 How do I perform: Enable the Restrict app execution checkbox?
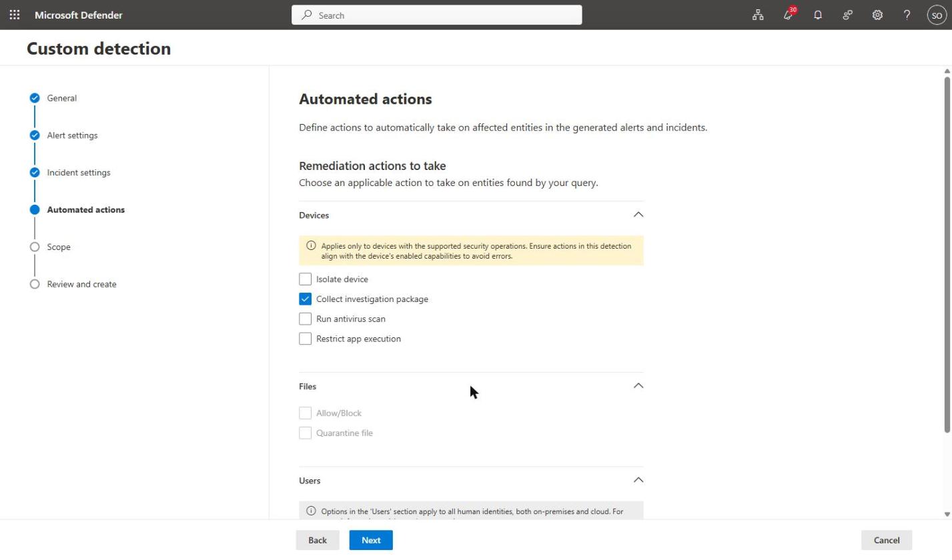pyautogui.click(x=306, y=339)
